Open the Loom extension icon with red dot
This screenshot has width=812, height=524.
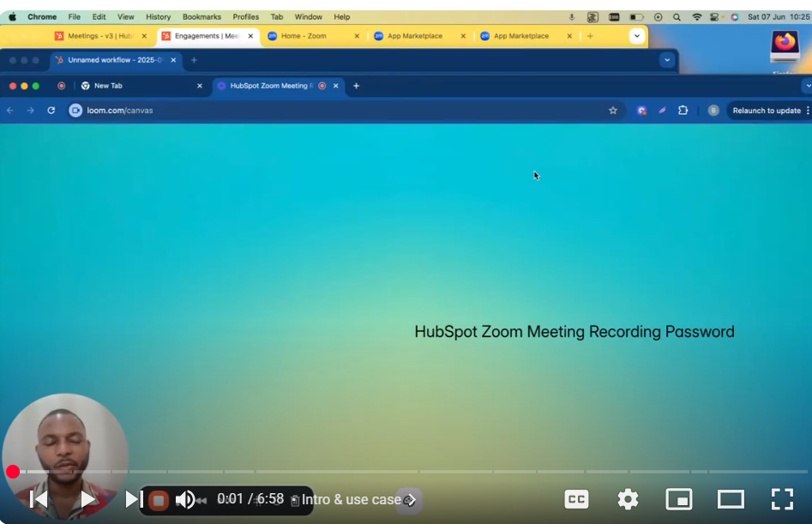coord(642,111)
